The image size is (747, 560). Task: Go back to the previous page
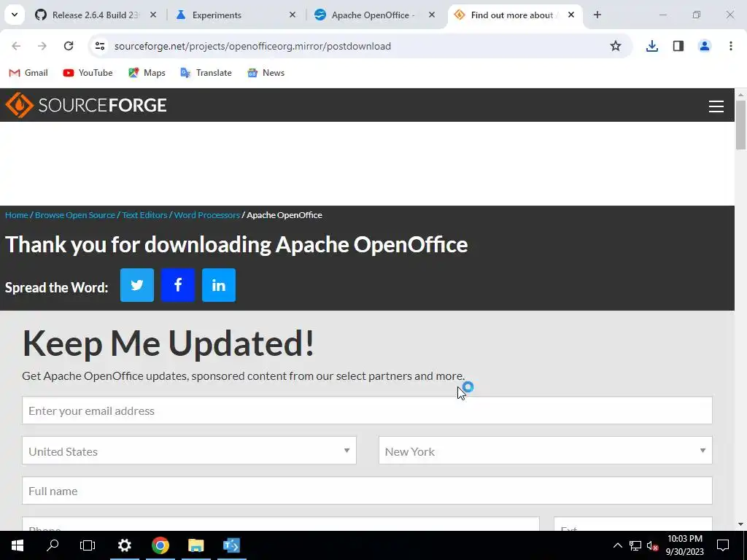(16, 46)
